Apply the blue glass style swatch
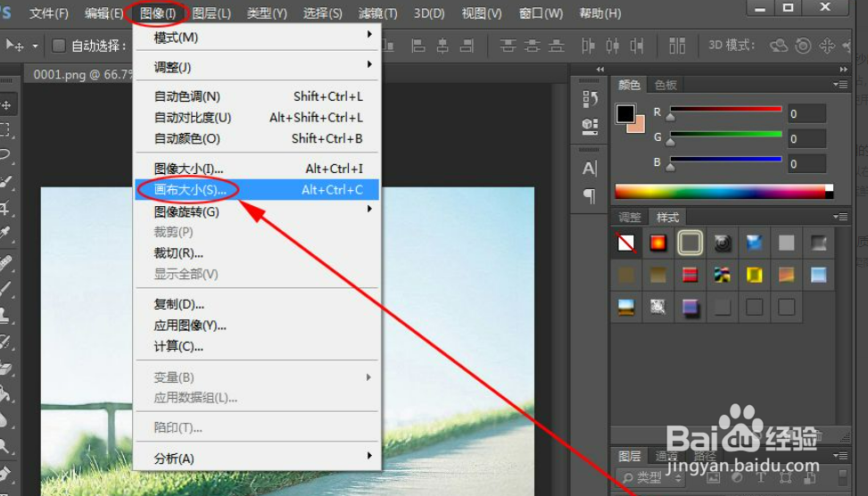The height and width of the screenshot is (496, 868). [x=755, y=243]
